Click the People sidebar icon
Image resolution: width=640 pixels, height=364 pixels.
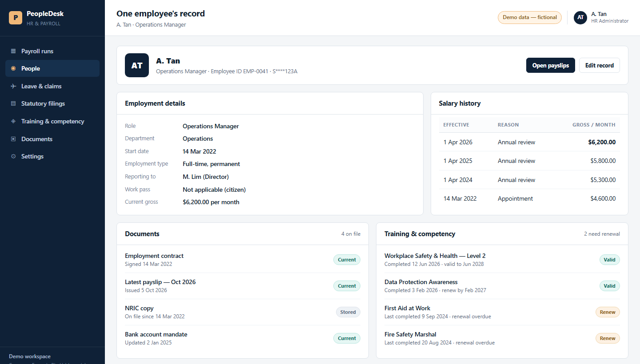[x=13, y=68]
